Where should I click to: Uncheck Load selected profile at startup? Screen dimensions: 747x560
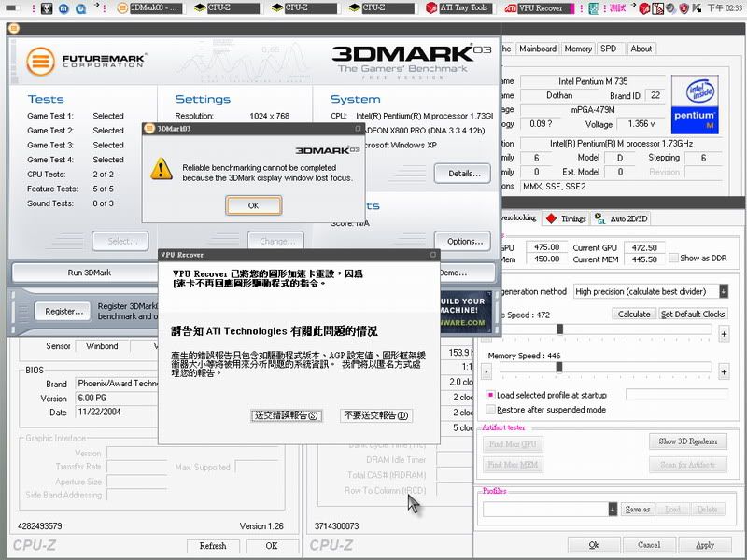pyautogui.click(x=490, y=395)
